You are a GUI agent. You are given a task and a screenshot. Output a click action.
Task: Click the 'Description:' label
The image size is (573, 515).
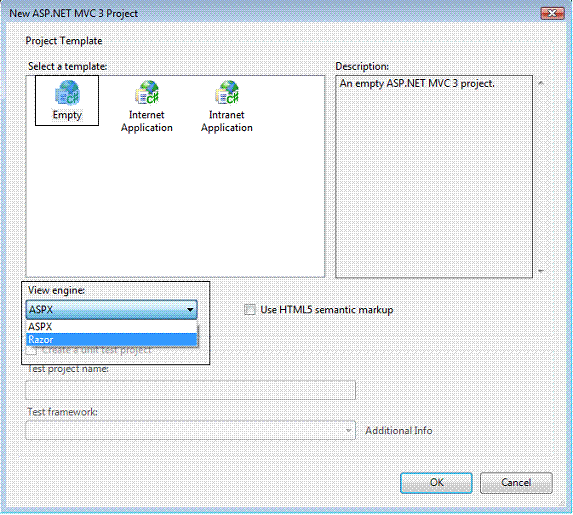362,66
